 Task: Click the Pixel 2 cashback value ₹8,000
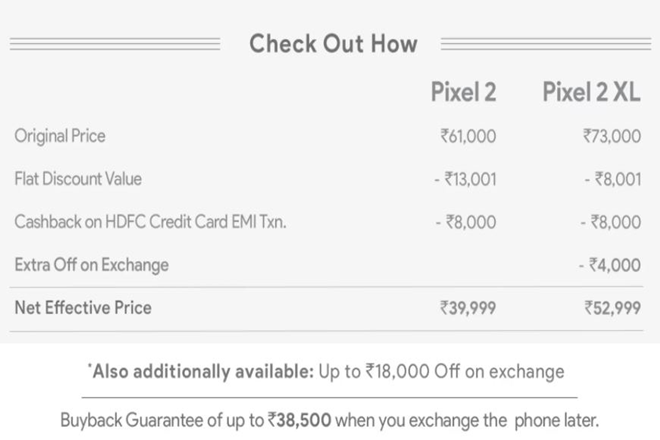pos(465,223)
